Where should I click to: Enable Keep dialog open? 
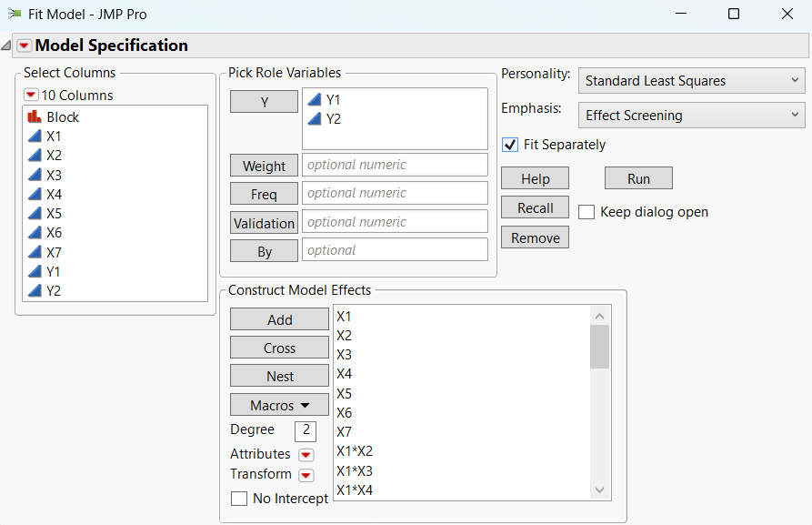pyautogui.click(x=586, y=211)
